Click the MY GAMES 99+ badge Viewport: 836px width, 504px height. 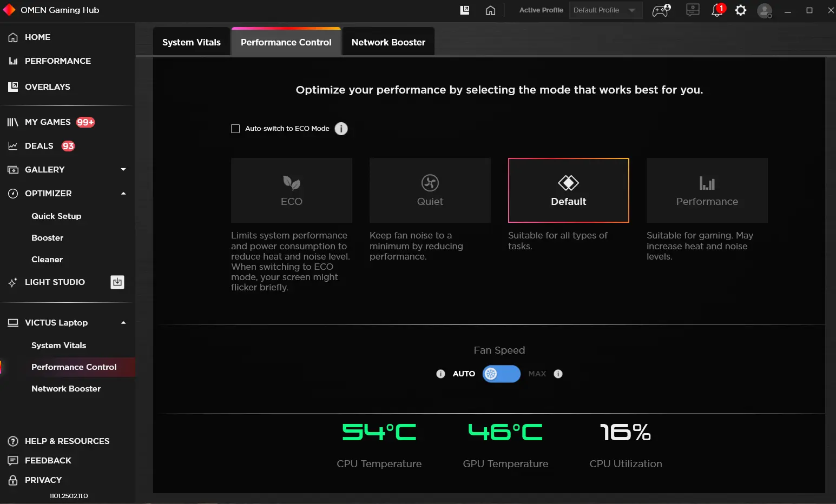pos(85,122)
